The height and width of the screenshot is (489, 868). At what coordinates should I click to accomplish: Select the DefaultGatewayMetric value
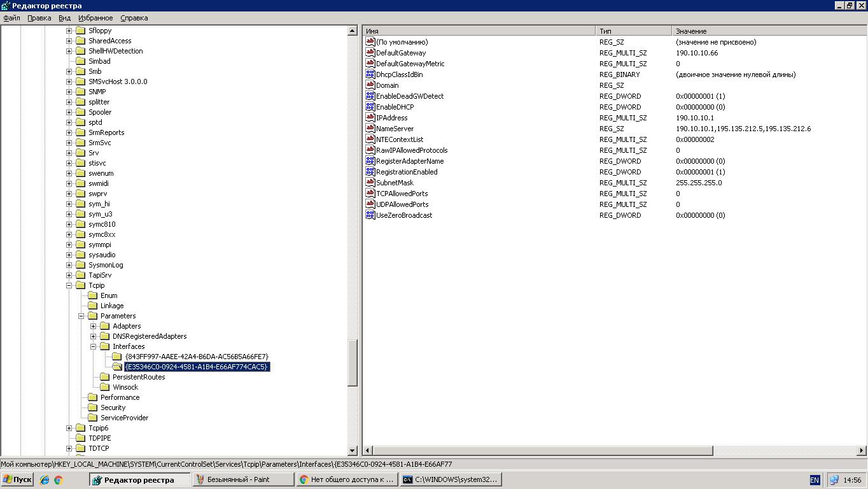pyautogui.click(x=410, y=64)
